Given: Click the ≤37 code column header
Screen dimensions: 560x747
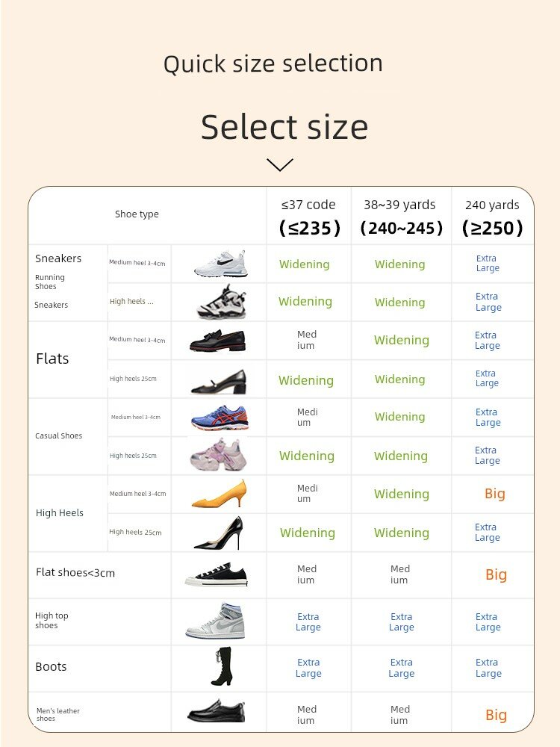Looking at the screenshot, I should [309, 217].
